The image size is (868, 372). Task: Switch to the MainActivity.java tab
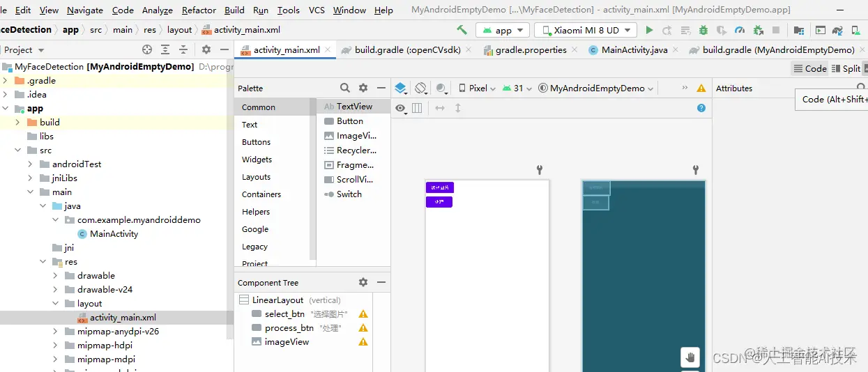click(x=634, y=49)
